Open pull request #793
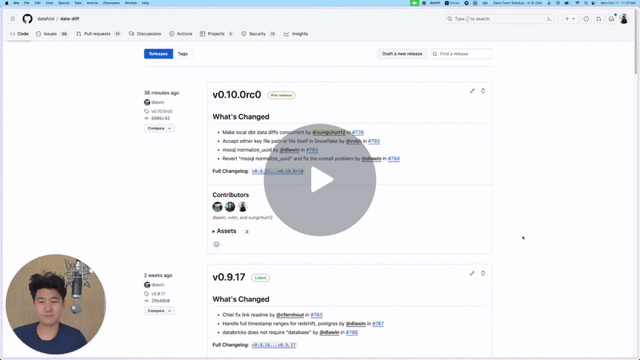 312,150
